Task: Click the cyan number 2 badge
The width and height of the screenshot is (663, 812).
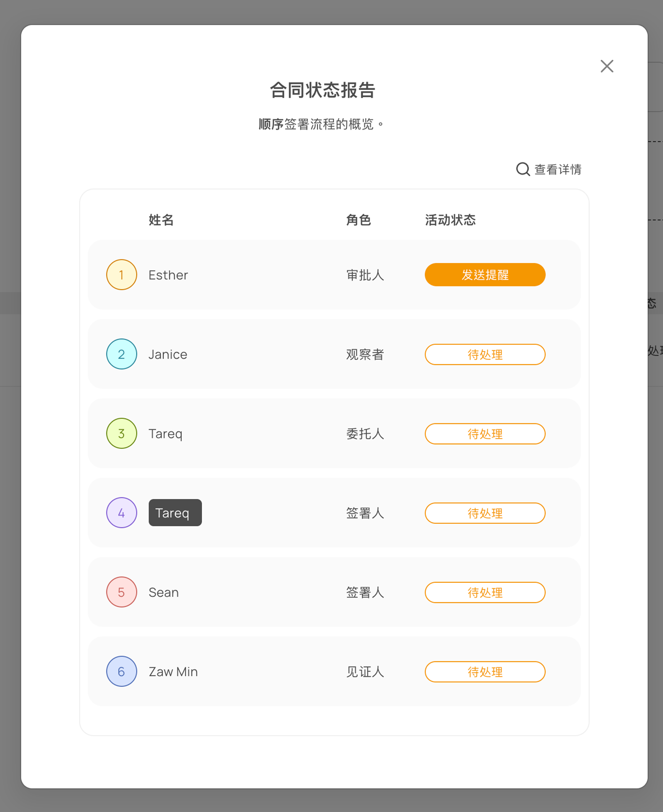Action: click(x=122, y=354)
